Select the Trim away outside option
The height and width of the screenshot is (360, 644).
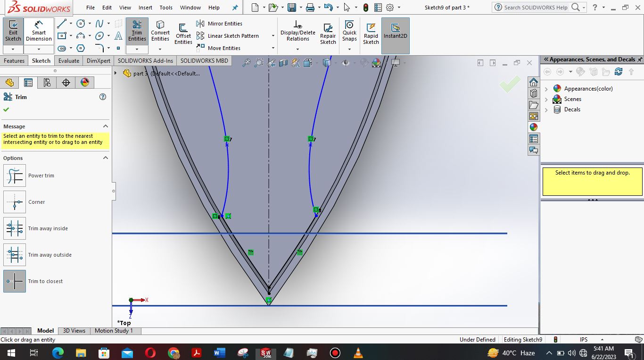(15, 255)
